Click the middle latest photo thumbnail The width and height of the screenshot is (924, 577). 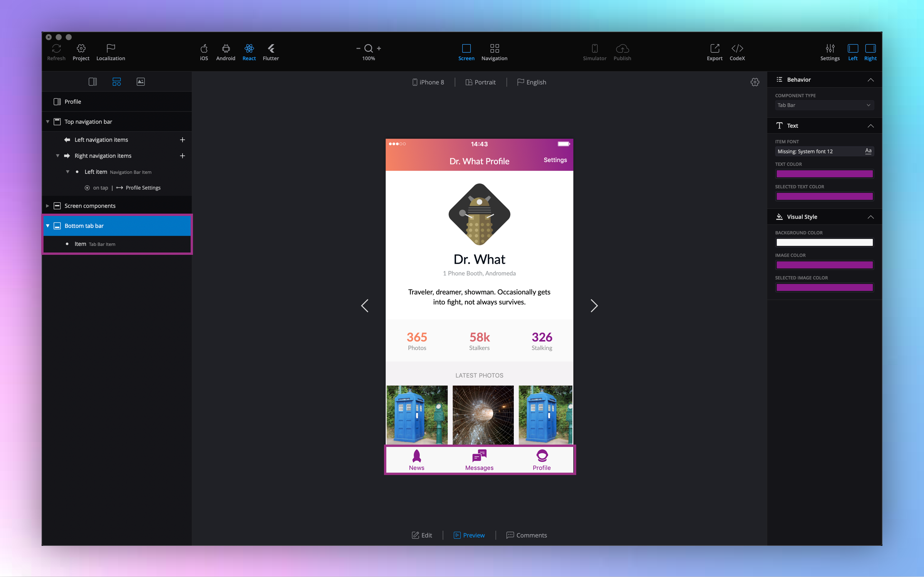(x=483, y=415)
